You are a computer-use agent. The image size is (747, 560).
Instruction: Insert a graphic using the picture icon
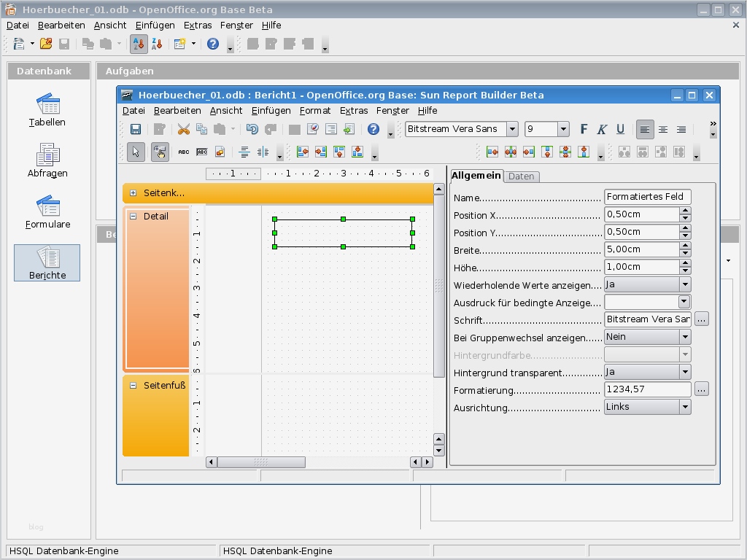[220, 152]
